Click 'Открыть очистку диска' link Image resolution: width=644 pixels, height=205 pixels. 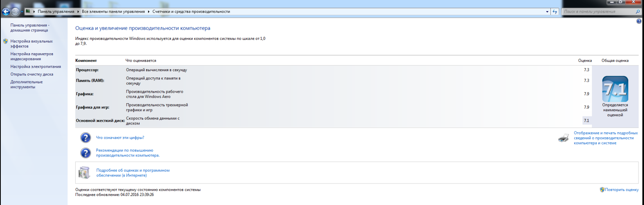(32, 74)
